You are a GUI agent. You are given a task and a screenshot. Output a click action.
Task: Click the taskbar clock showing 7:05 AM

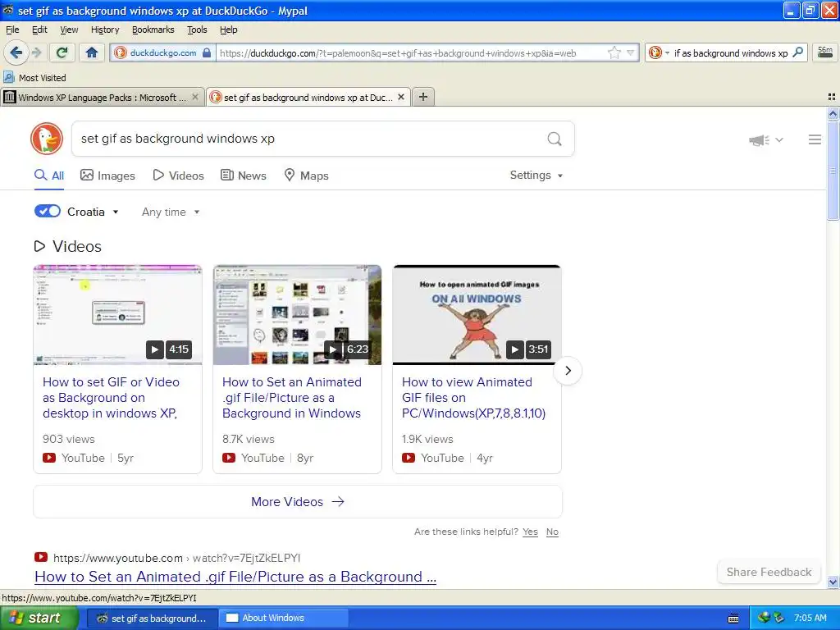pyautogui.click(x=810, y=619)
